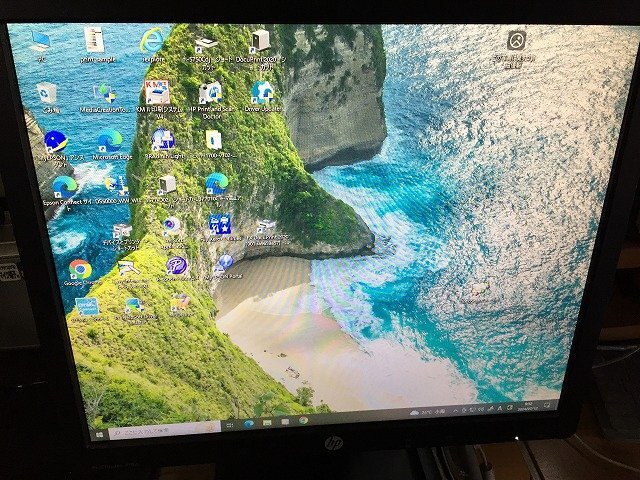Open Microsoft Edge from the taskbar
Viewport: 640px width, 480px height.
pos(249,424)
